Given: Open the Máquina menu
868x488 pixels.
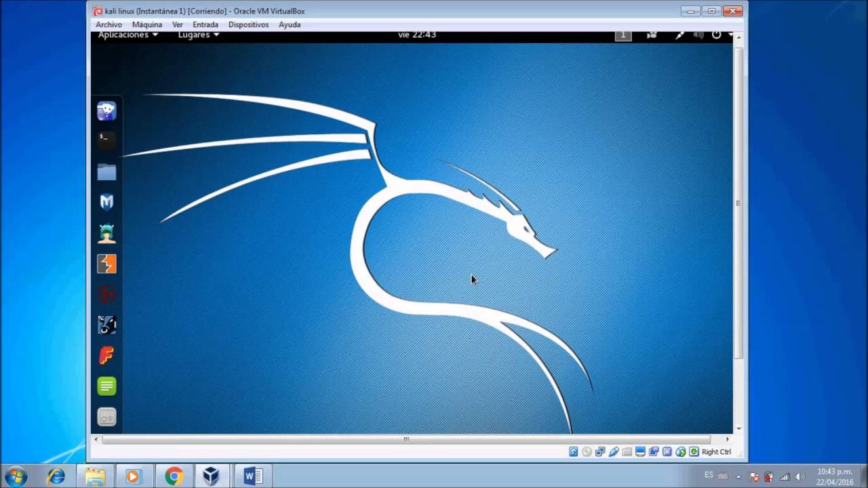Looking at the screenshot, I should click(x=147, y=24).
